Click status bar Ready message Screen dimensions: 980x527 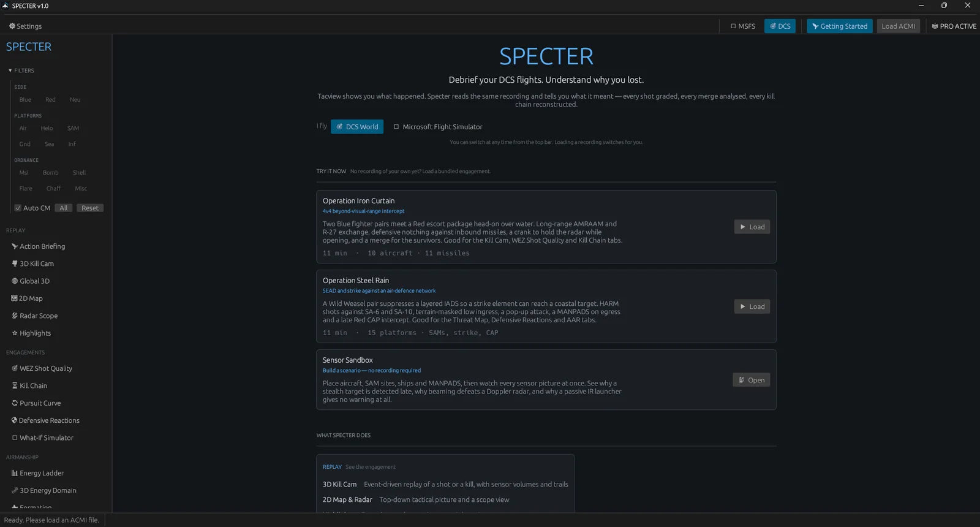click(51, 520)
